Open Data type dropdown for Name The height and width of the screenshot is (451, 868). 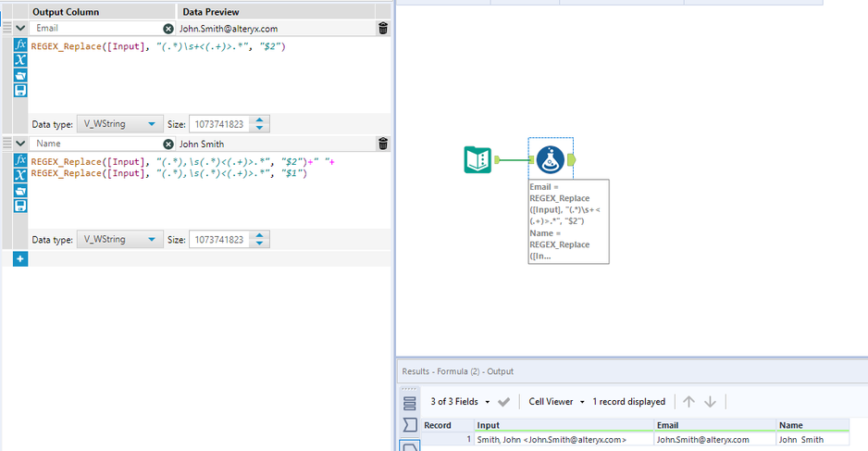pyautogui.click(x=119, y=239)
